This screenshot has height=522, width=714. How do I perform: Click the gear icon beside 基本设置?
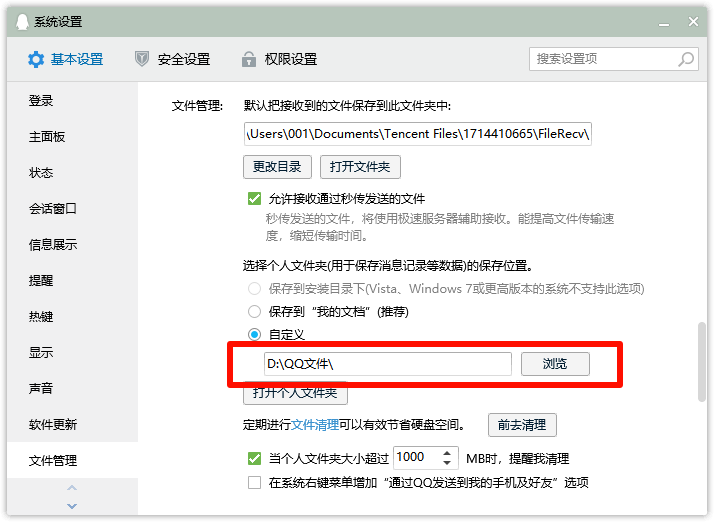point(36,59)
